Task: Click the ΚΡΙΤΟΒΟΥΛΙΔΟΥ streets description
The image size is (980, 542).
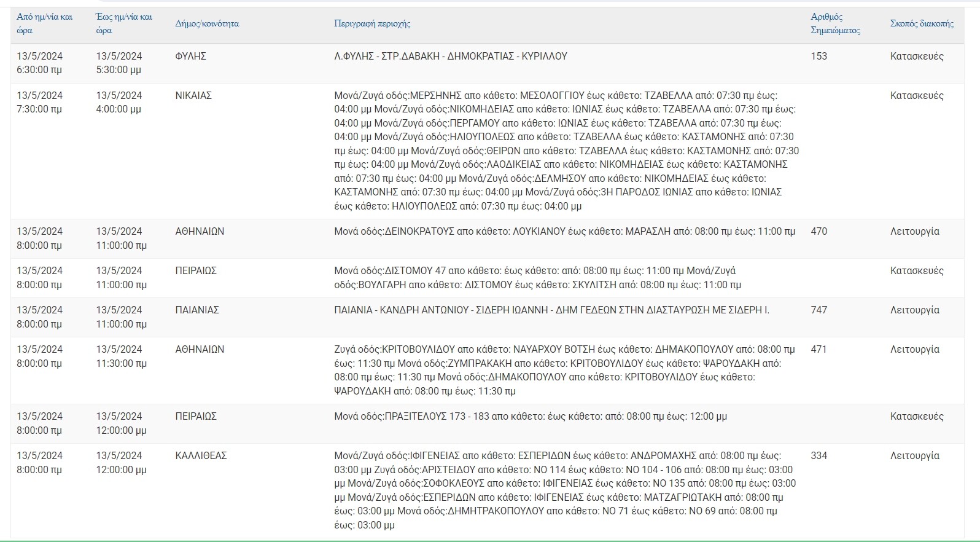Action: [564, 370]
